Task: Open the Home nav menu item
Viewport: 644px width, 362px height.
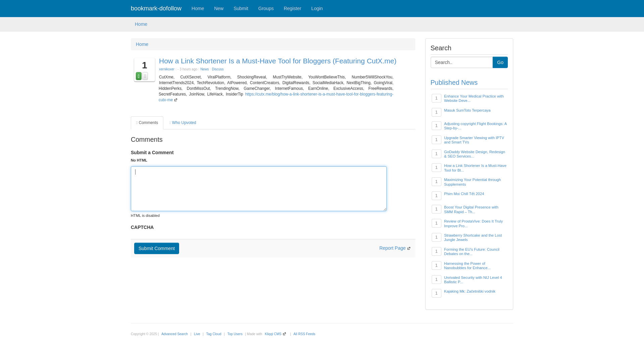Action: [198, 8]
